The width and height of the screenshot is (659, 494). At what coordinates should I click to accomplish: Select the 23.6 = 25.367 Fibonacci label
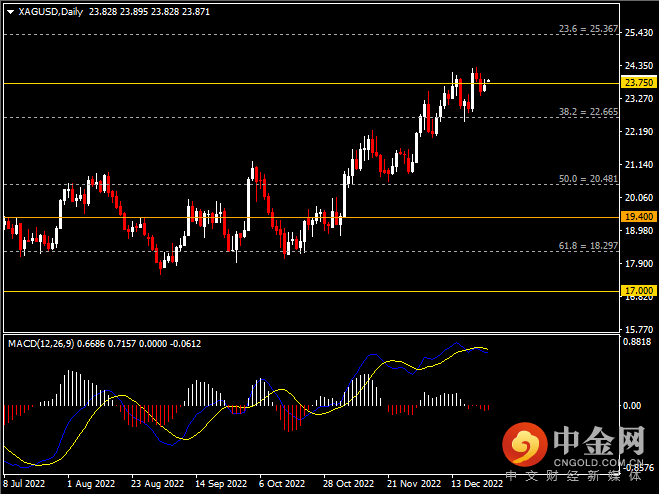click(x=588, y=29)
